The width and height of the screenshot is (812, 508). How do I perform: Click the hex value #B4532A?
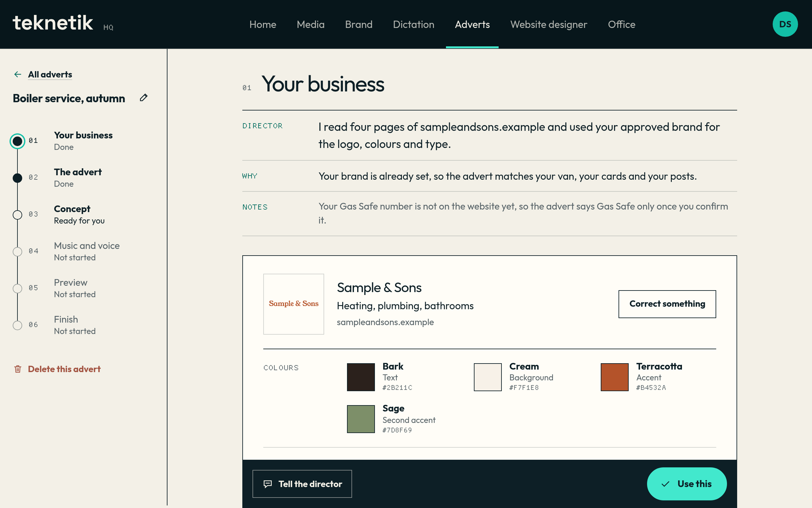pyautogui.click(x=651, y=388)
